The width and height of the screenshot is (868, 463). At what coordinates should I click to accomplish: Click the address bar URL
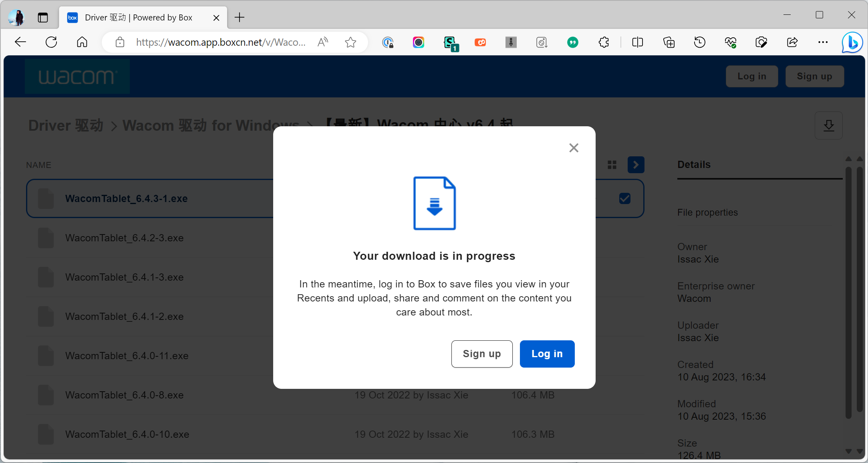[221, 42]
